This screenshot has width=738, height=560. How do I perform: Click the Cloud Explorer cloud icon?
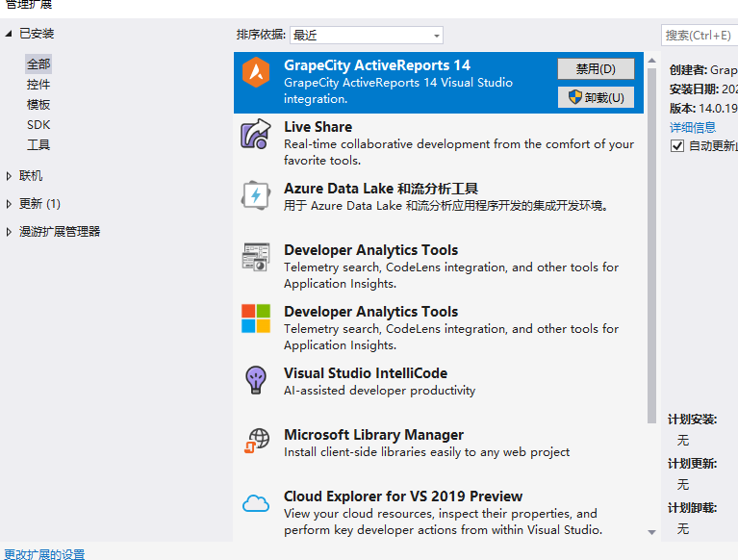256,503
